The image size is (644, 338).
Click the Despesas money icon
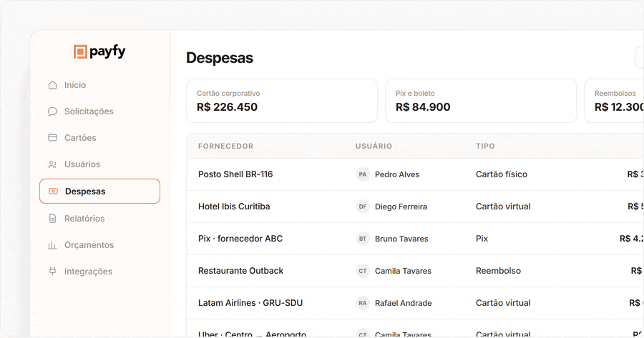pyautogui.click(x=54, y=191)
